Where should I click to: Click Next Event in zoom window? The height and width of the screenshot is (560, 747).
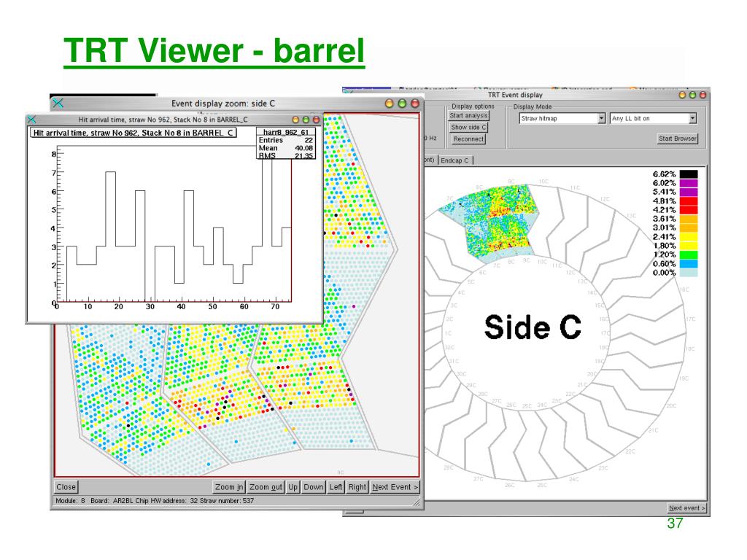[395, 486]
